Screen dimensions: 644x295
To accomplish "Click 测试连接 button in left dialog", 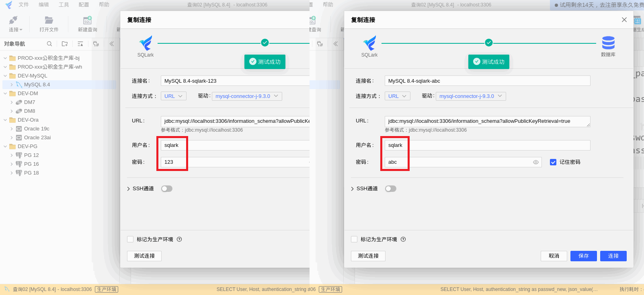I will tap(144, 256).
